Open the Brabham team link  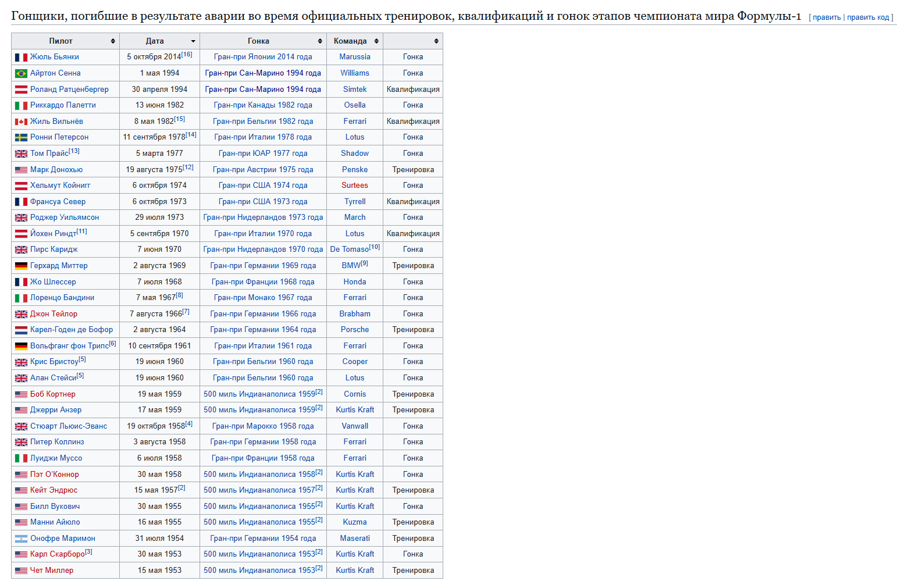(x=355, y=314)
